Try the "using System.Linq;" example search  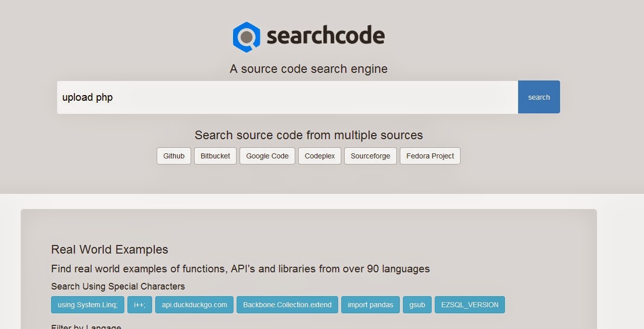[87, 305]
